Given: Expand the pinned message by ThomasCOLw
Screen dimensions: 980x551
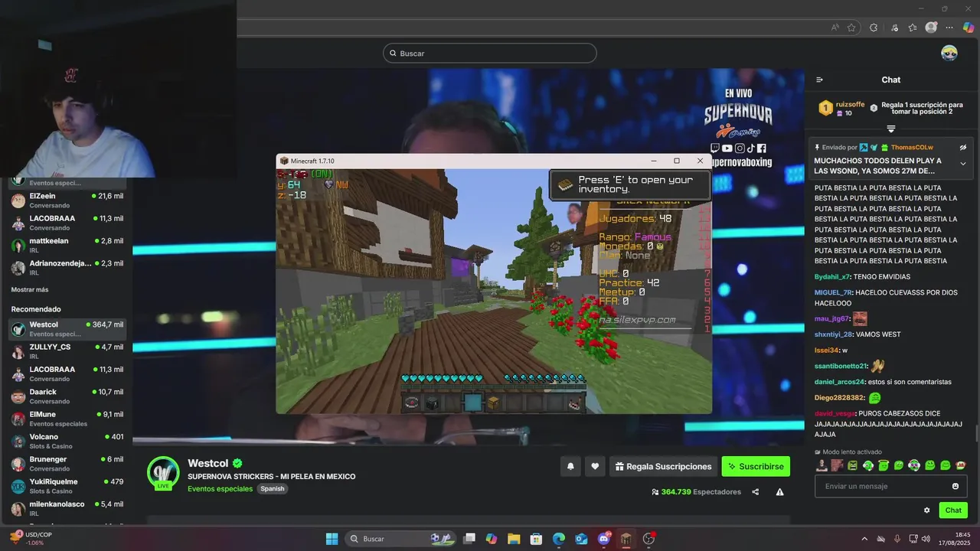Looking at the screenshot, I should tap(963, 164).
